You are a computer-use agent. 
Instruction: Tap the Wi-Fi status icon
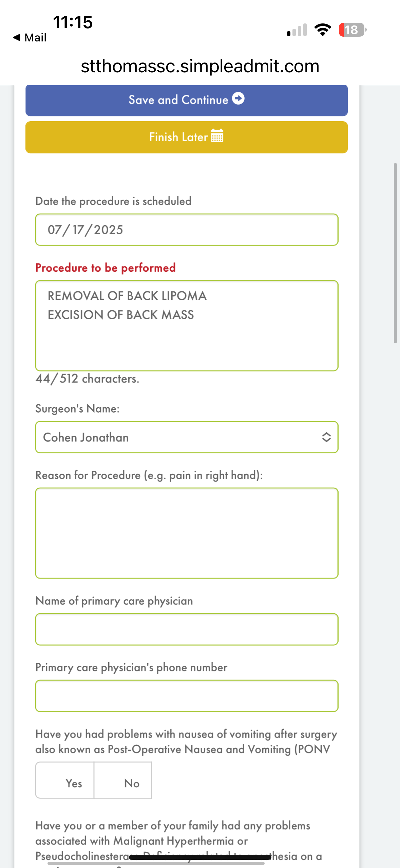[323, 30]
